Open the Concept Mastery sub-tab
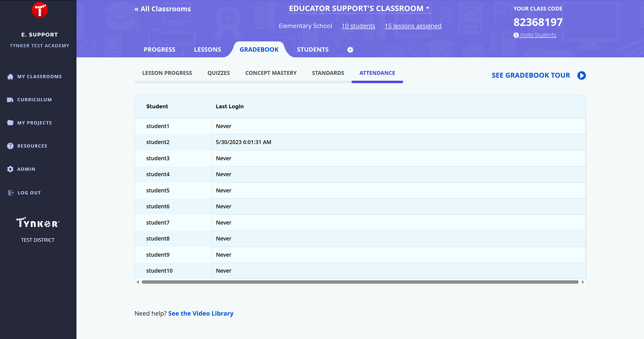The height and width of the screenshot is (339, 644). click(271, 73)
